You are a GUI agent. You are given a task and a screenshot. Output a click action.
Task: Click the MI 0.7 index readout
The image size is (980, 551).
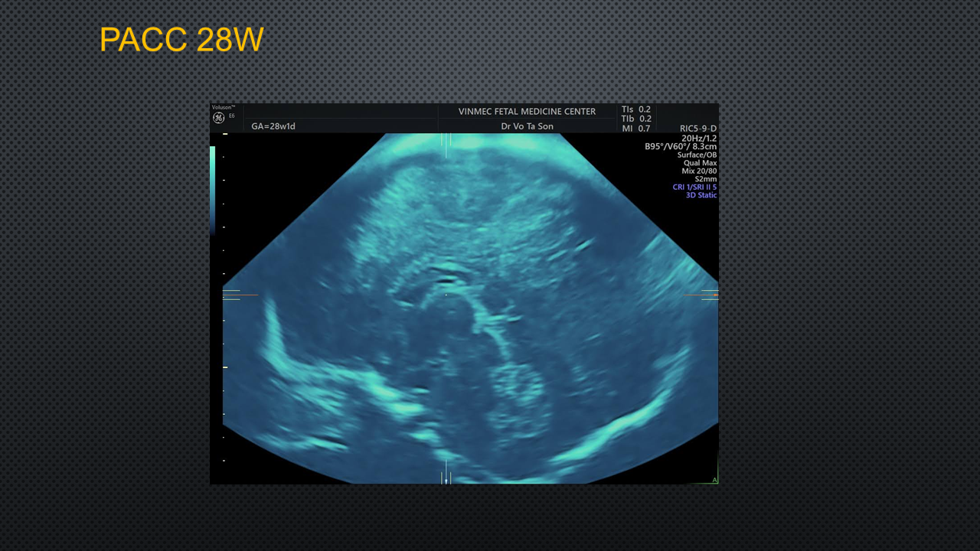click(x=636, y=129)
